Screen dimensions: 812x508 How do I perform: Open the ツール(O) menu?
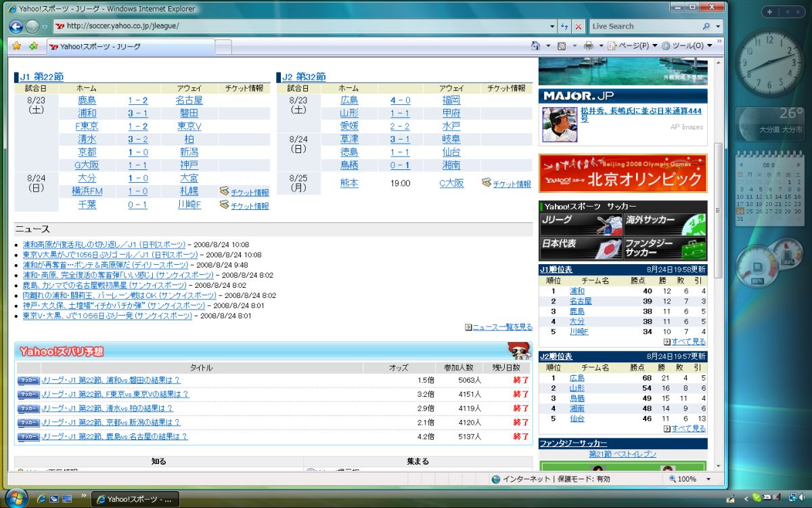(x=687, y=46)
